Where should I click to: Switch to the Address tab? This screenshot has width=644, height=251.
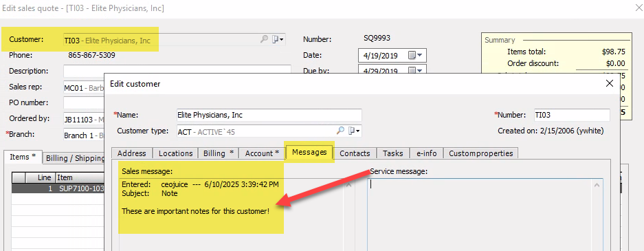coord(132,153)
